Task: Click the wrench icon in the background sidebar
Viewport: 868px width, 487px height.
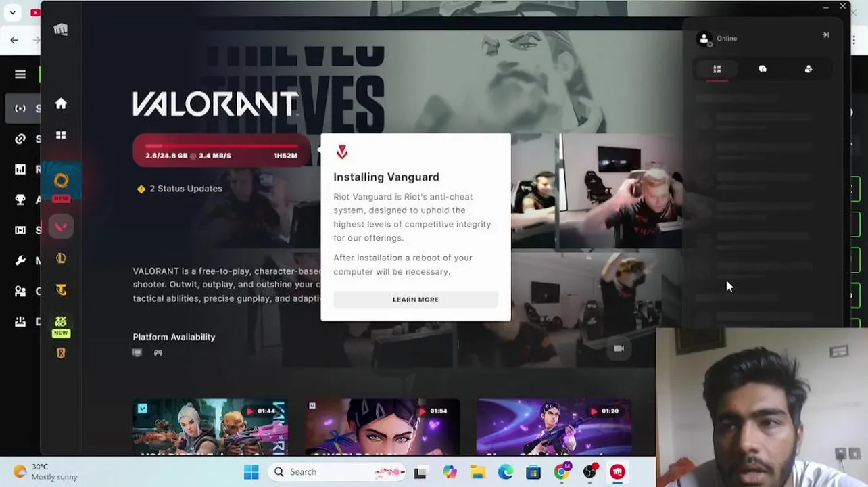Action: (x=20, y=260)
